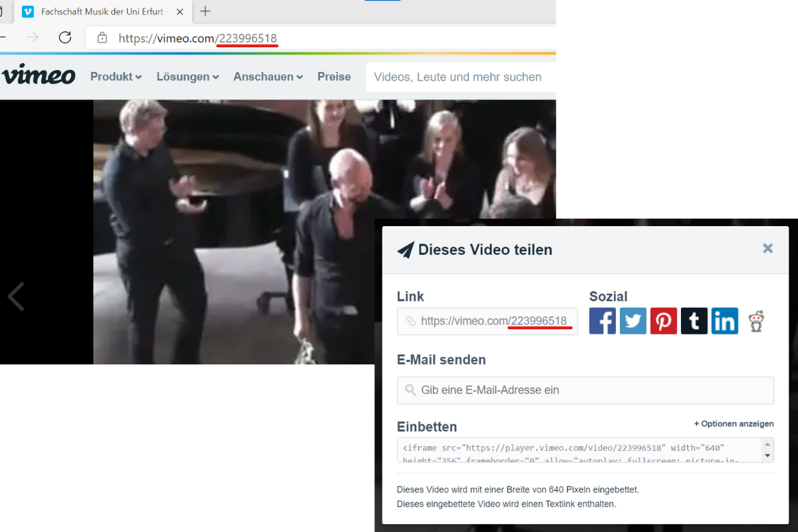Expand the Anschauen dropdown
The image size is (798, 532).
click(x=268, y=77)
